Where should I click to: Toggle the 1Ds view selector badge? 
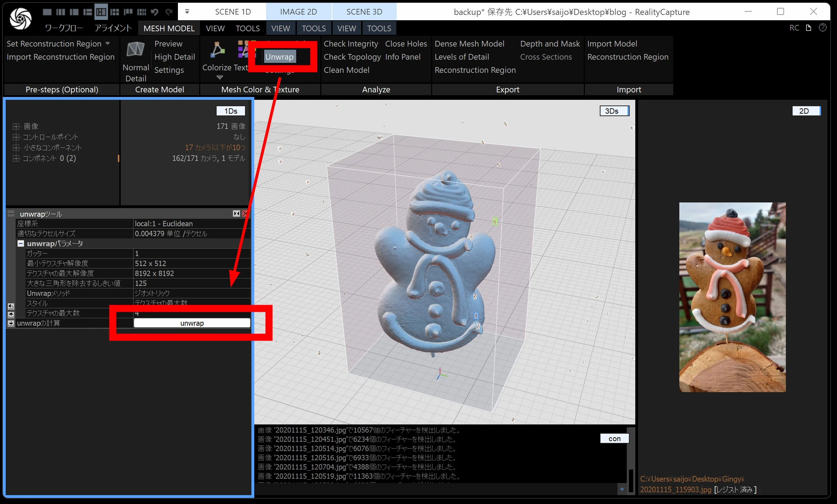(x=230, y=111)
